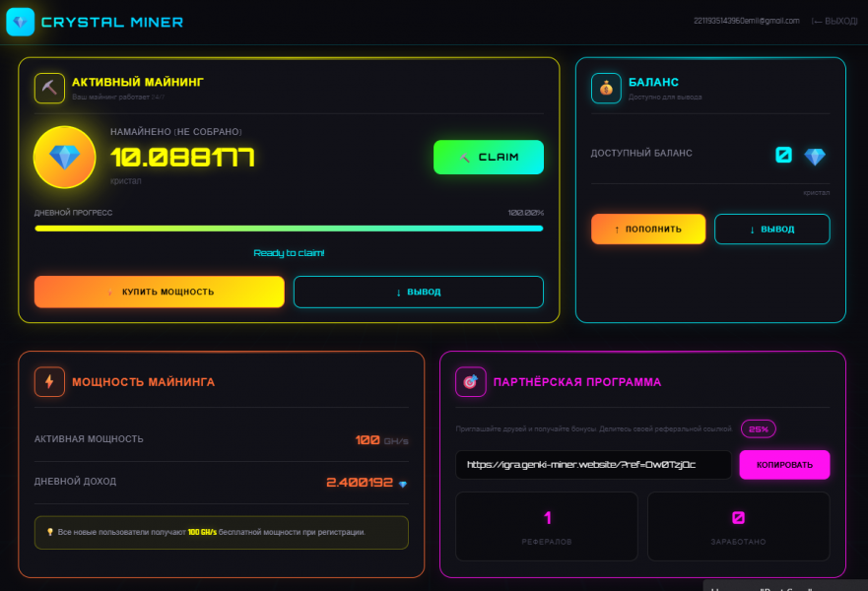Click the 25% referral bonus badge
The image size is (868, 591).
pos(758,428)
